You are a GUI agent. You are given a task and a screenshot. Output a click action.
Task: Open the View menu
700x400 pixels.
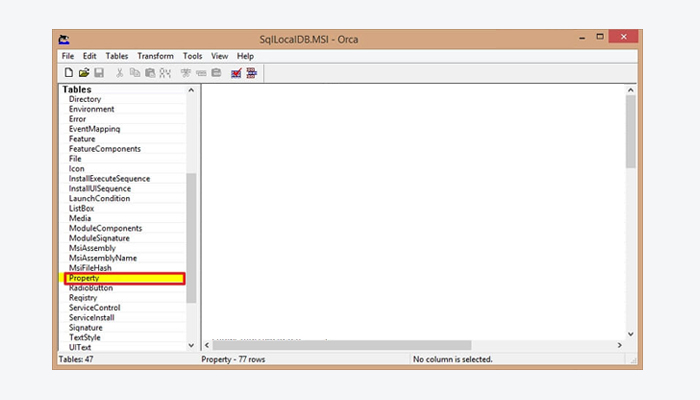tap(220, 56)
